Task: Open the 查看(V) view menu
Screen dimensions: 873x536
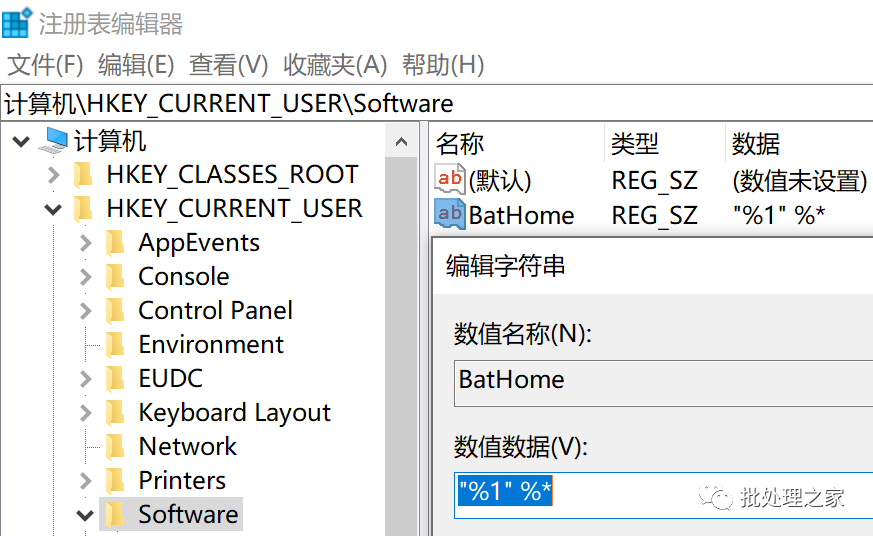Action: pos(229,65)
